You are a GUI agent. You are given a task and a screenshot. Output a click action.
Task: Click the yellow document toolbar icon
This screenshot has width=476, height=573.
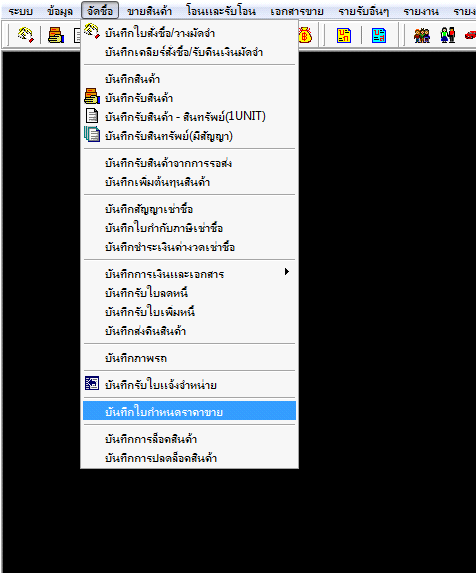(344, 35)
